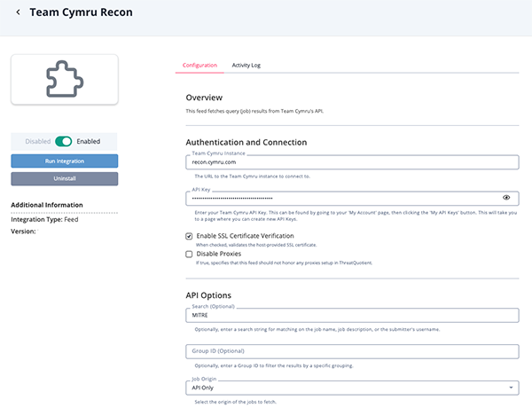Click the puzzle piece integration icon

click(65, 79)
